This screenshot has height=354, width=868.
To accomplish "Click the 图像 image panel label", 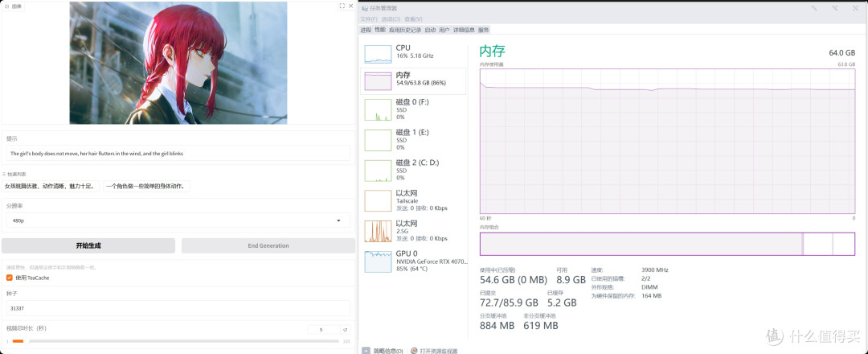I will point(14,6).
